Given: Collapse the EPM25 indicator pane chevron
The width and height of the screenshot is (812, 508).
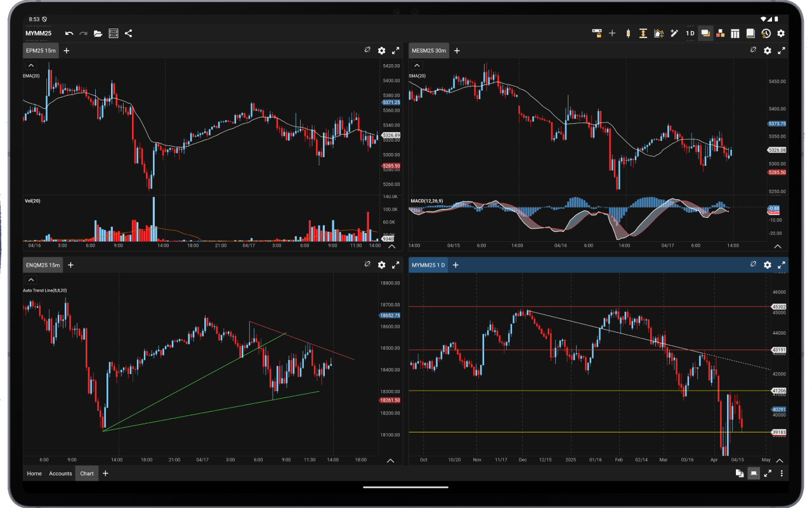Looking at the screenshot, I should point(30,65).
